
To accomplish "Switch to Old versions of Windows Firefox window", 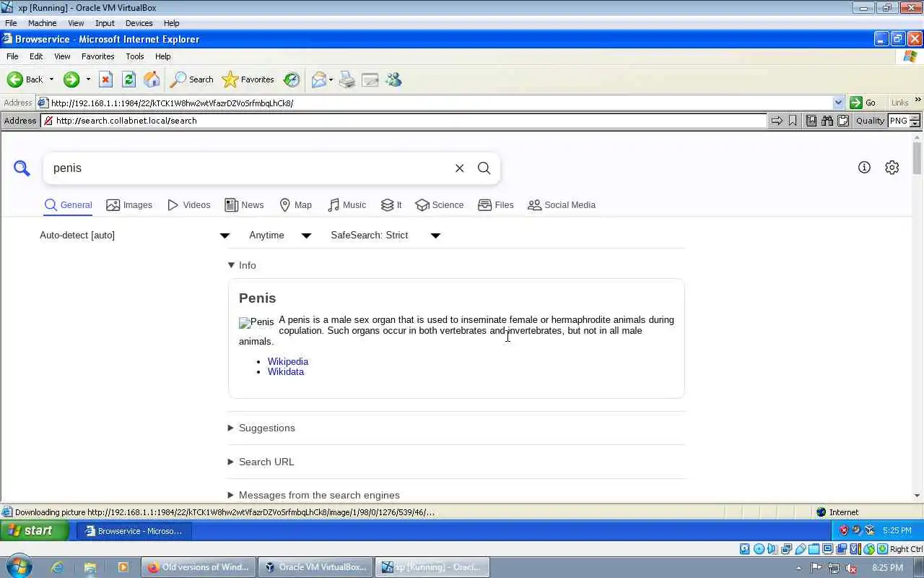I will 199,567.
